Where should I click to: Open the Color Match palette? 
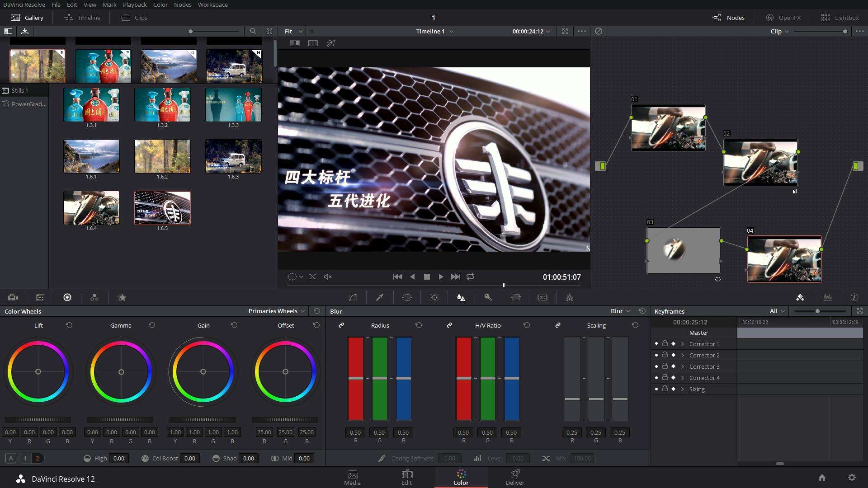click(40, 297)
